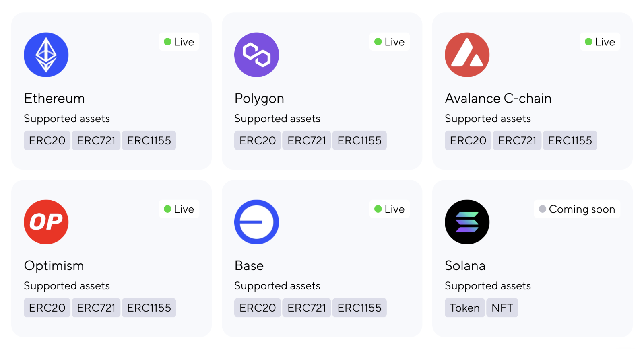The width and height of the screenshot is (644, 349).
Task: Click the Coming soon badge on Solana
Action: (x=577, y=209)
